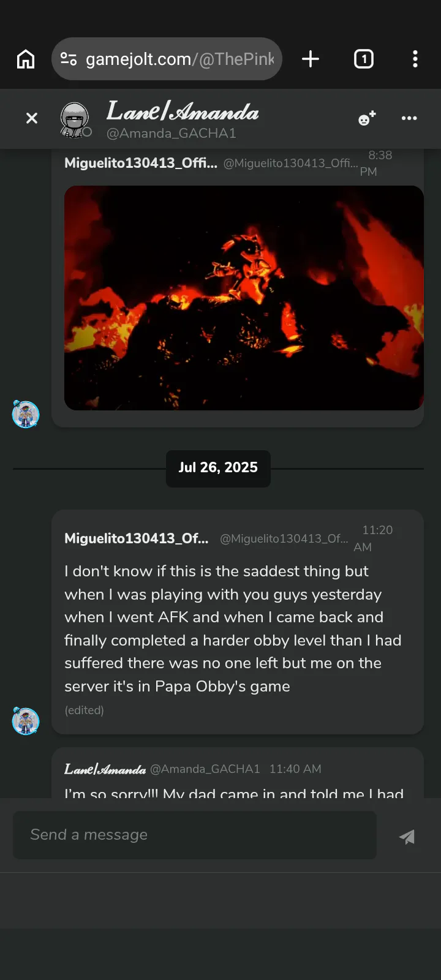441x980 pixels.
Task: Click the paper plane send button
Action: 407,836
